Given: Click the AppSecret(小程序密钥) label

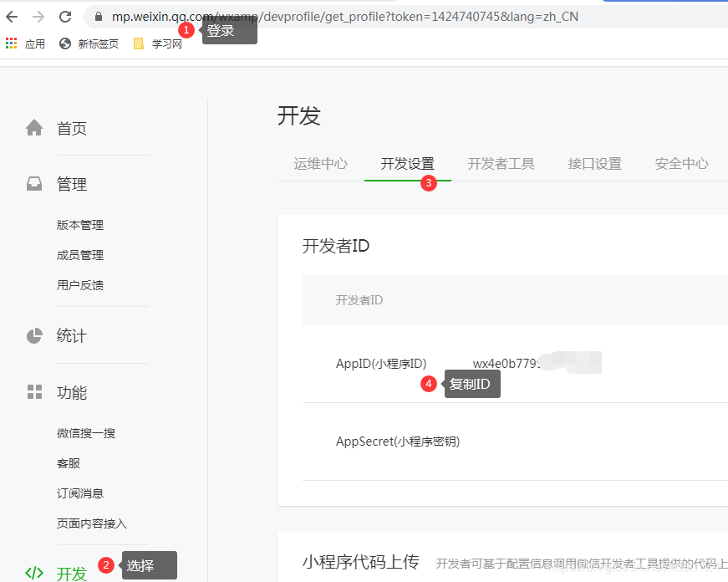Looking at the screenshot, I should click(x=398, y=441).
